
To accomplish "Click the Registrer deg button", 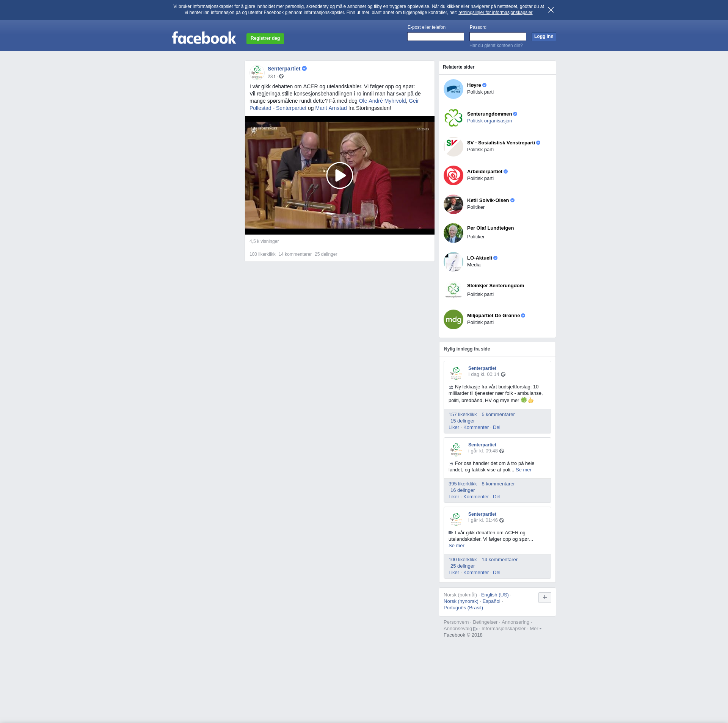I will coord(265,38).
